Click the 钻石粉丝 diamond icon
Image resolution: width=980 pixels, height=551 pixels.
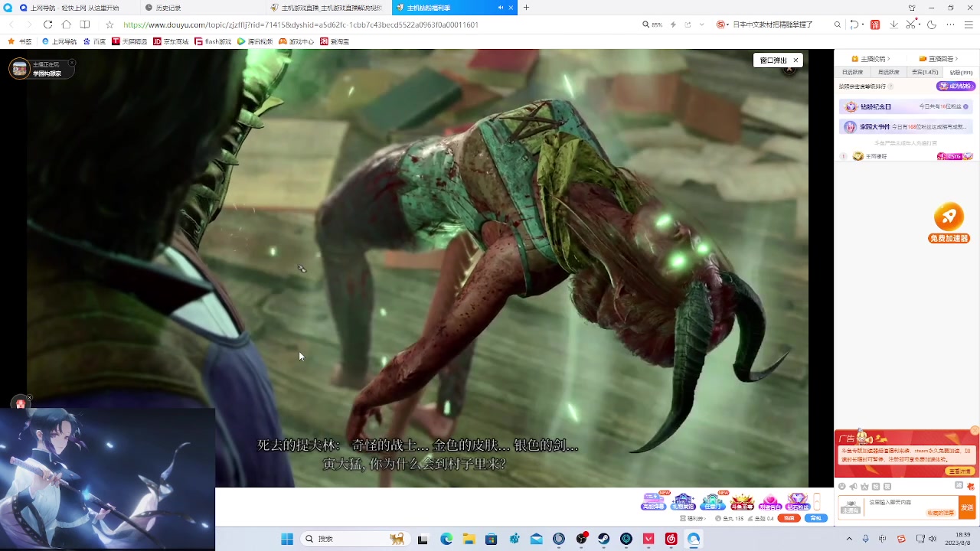798,501
